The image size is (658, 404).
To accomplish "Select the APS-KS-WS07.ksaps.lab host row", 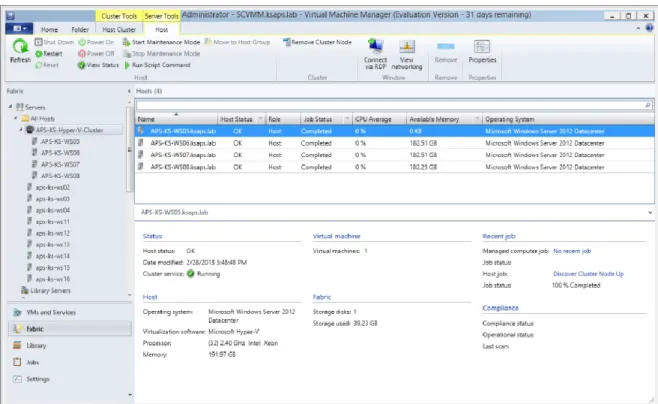I will [x=394, y=155].
